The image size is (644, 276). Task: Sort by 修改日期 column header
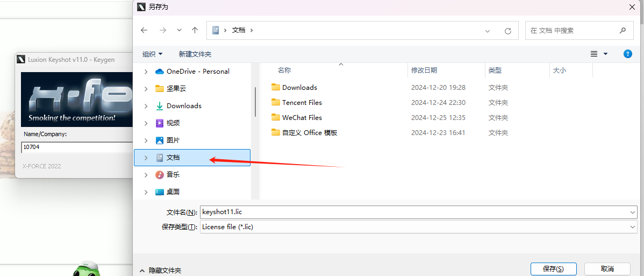coord(424,70)
